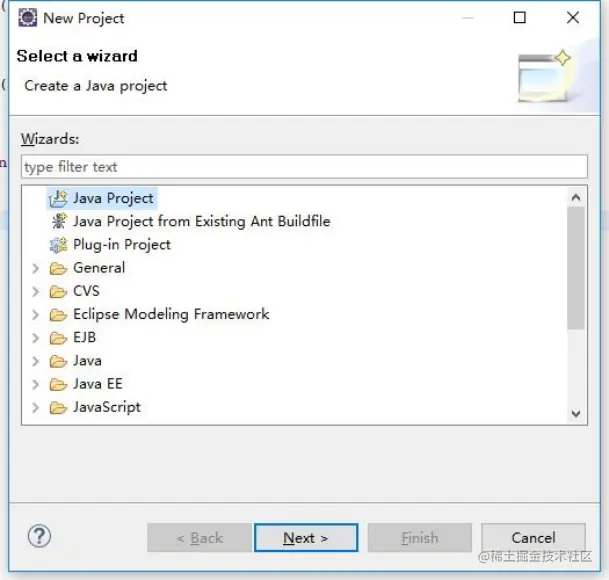Cancel the New Project wizard
609x580 pixels.
pos(533,538)
